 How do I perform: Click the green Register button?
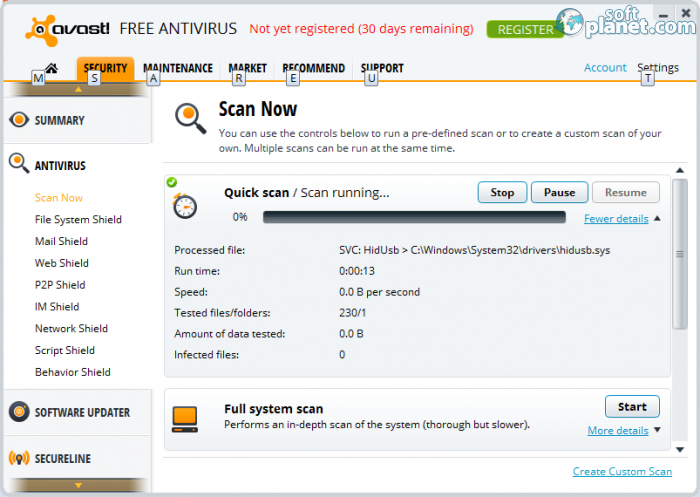[x=525, y=29]
